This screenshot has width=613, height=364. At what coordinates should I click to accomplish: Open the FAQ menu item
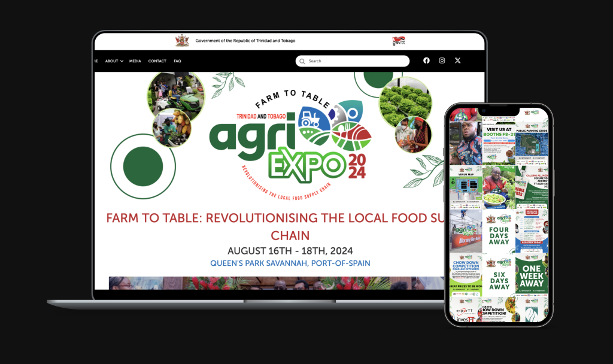(x=177, y=61)
